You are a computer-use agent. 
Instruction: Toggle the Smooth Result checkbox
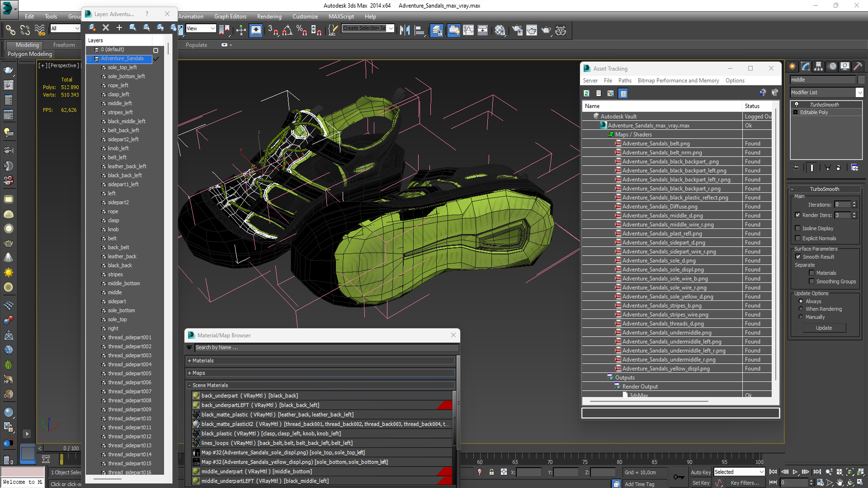coord(798,257)
